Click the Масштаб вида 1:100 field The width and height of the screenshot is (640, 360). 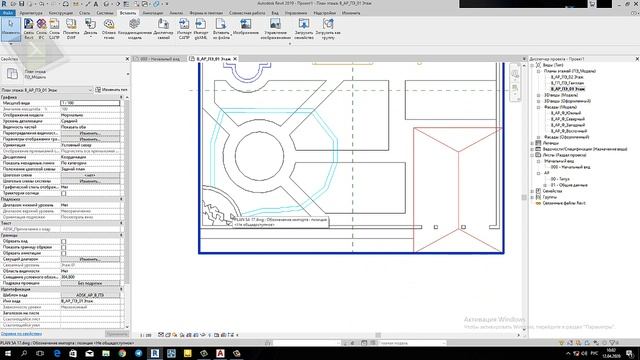[x=90, y=103]
